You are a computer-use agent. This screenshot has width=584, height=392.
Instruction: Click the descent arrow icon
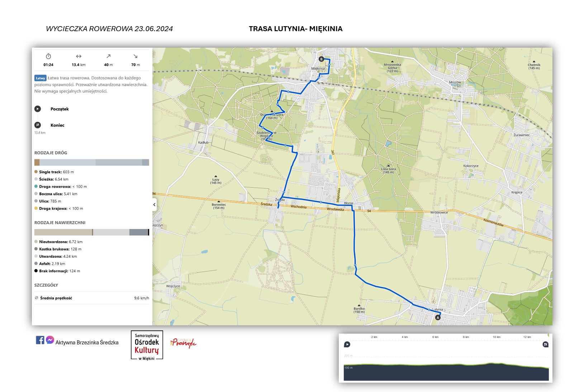[x=136, y=56]
